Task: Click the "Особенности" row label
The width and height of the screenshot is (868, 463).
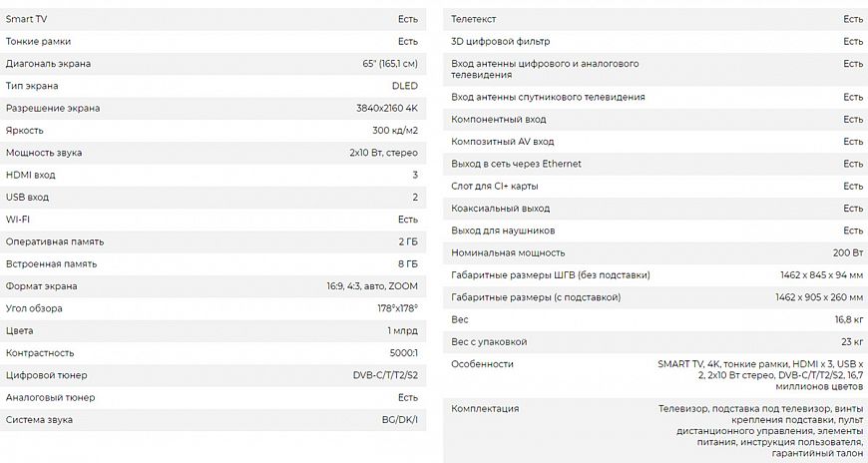Action: click(482, 364)
